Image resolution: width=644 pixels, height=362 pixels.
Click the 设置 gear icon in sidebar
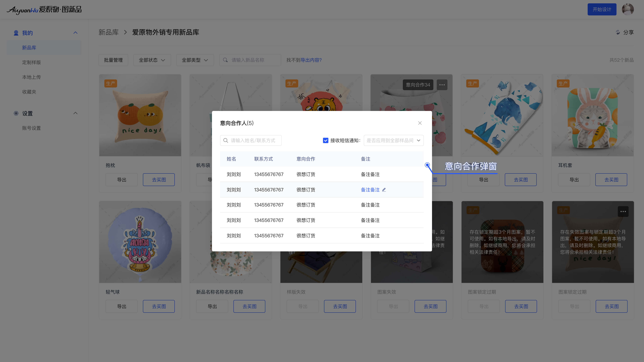pos(16,113)
